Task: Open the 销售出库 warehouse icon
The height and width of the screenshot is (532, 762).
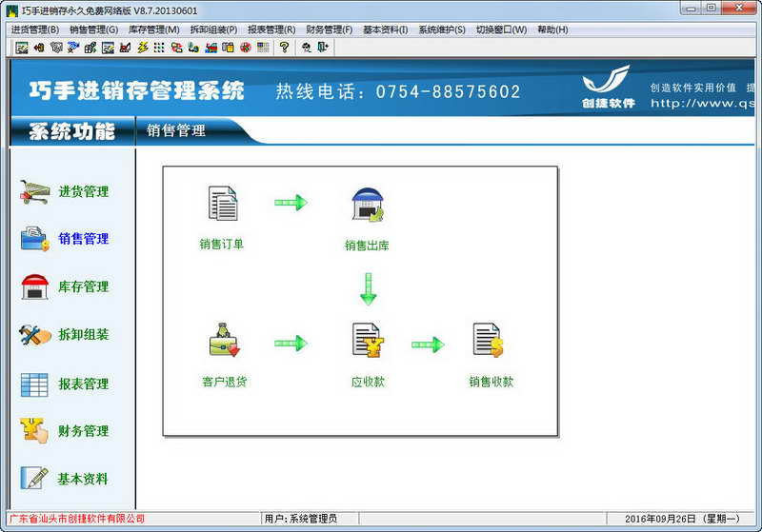Action: 368,205
